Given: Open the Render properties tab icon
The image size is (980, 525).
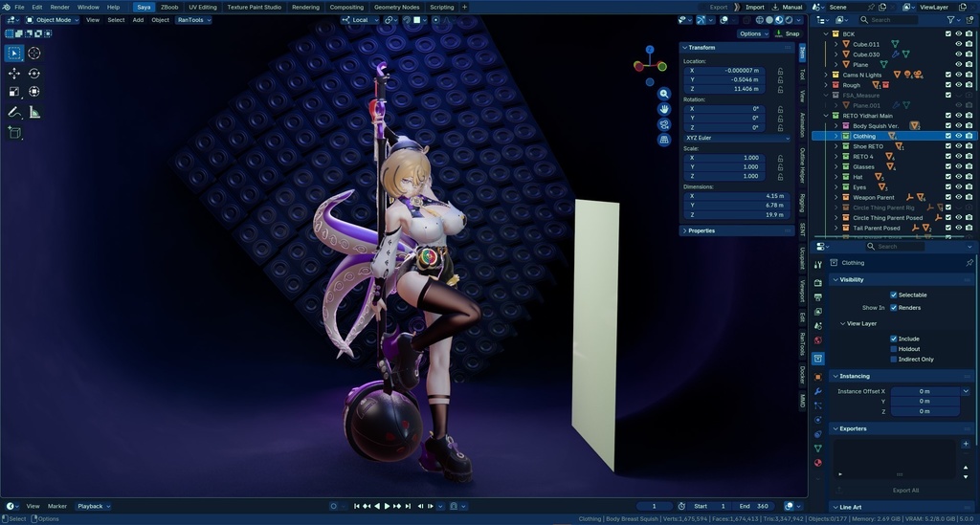Looking at the screenshot, I should (x=817, y=283).
